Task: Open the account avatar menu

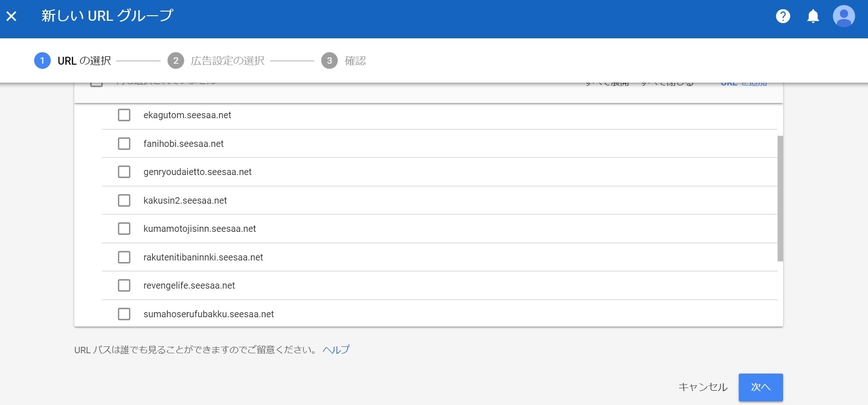Action: tap(844, 17)
